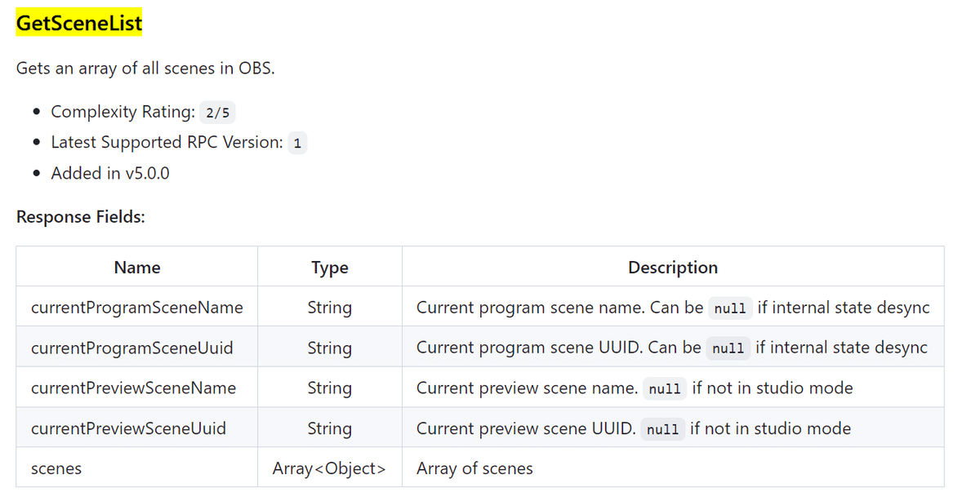Image resolution: width=980 pixels, height=501 pixels.
Task: Click the "Gets an array of all scenes" sentence
Action: coord(145,68)
